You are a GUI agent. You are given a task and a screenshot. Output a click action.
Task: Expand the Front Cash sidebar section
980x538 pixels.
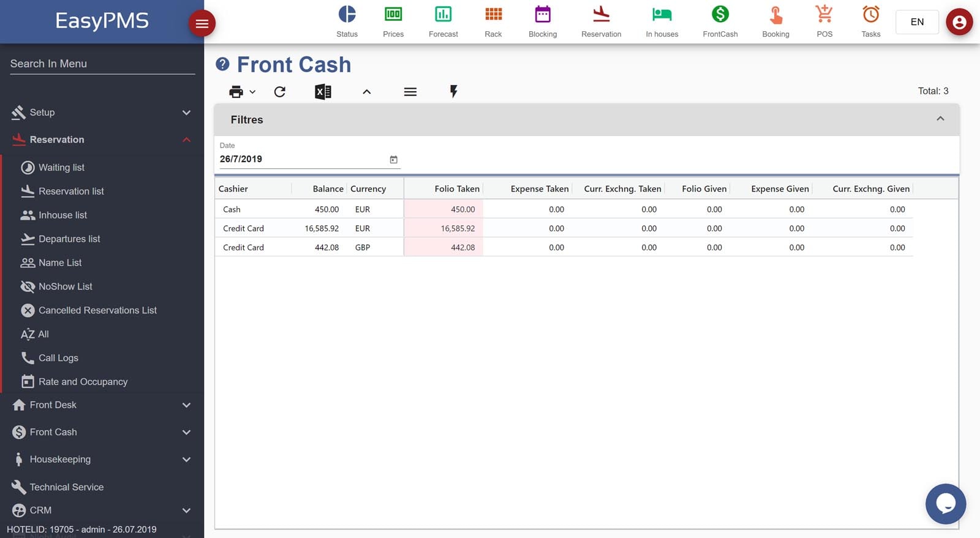(102, 432)
